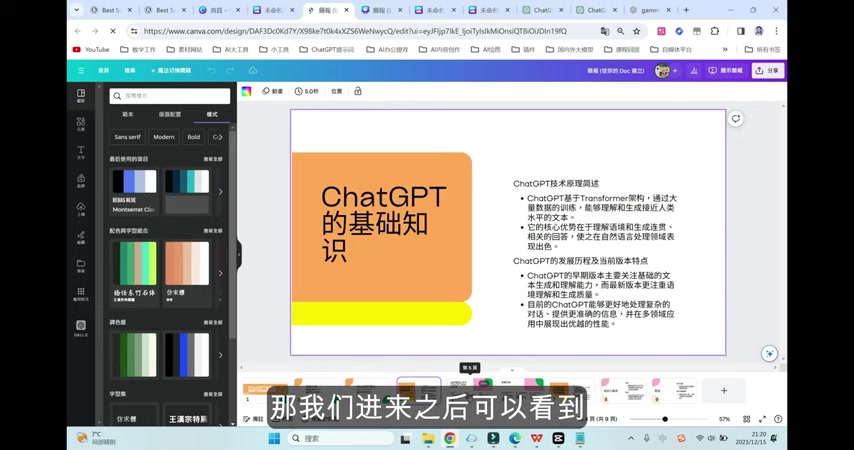
Task: Filter styles by Sans serif
Action: pyautogui.click(x=127, y=137)
